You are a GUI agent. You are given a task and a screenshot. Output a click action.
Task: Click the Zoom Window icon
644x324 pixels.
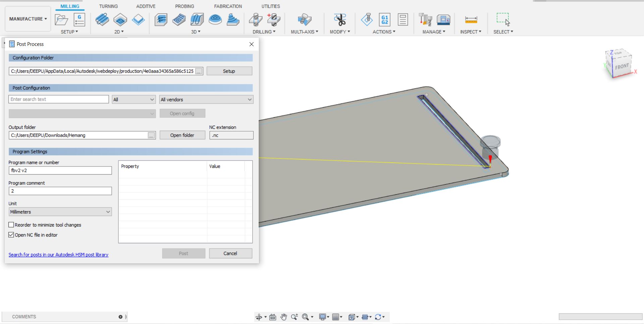pyautogui.click(x=305, y=317)
